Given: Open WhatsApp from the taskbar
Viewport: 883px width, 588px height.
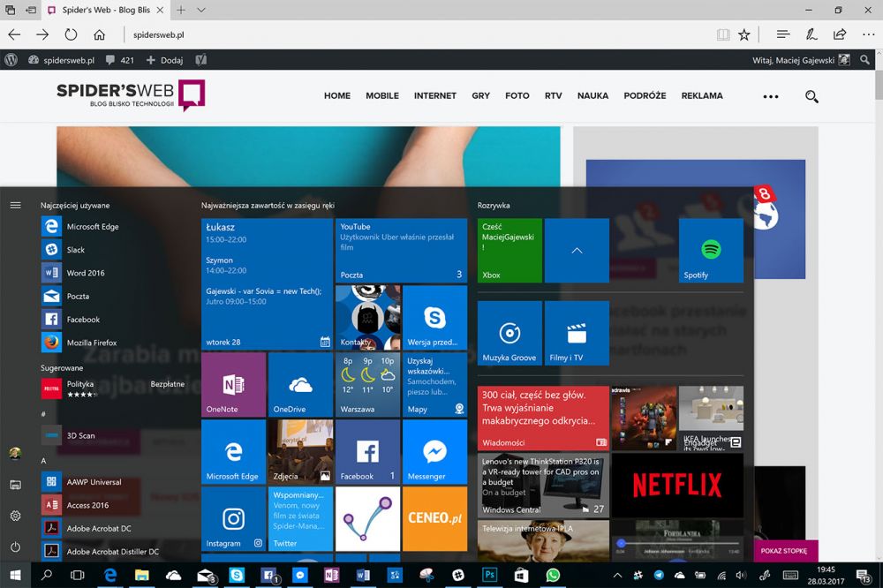Looking at the screenshot, I should point(553,575).
